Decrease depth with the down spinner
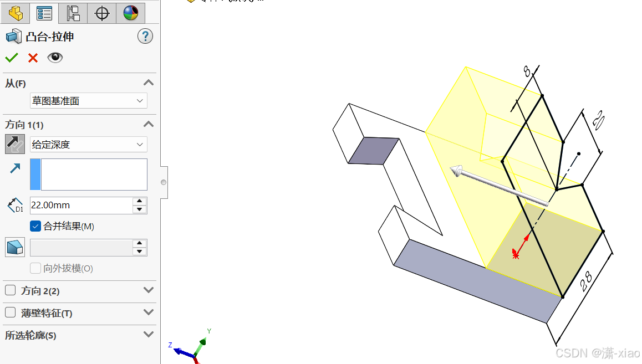Screen dimensions: 642x364 click(x=140, y=209)
